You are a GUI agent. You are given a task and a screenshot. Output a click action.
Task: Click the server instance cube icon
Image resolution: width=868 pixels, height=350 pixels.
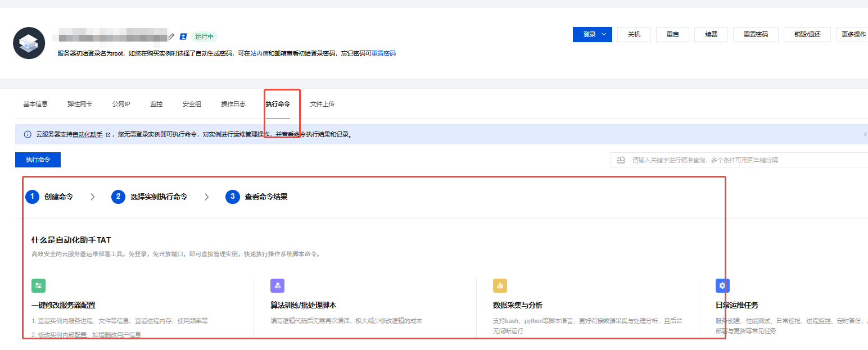pos(29,43)
